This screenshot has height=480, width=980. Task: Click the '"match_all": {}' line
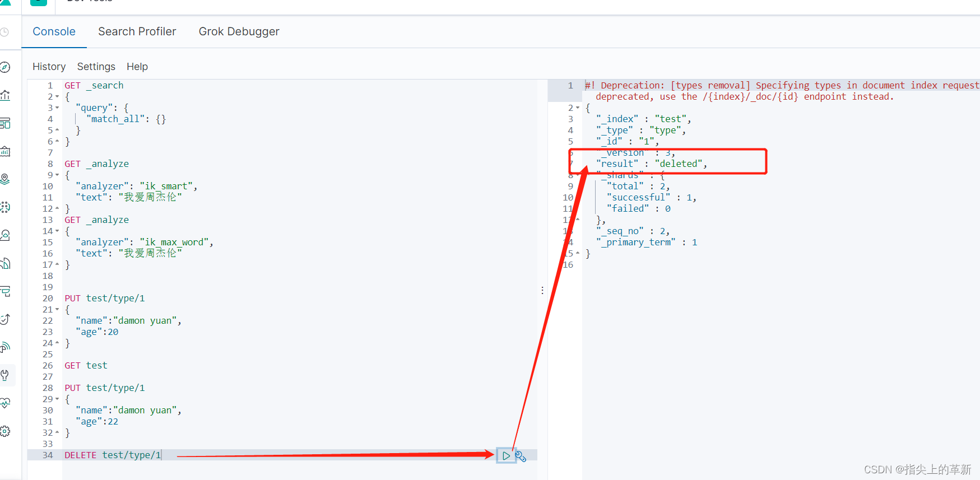(x=126, y=119)
